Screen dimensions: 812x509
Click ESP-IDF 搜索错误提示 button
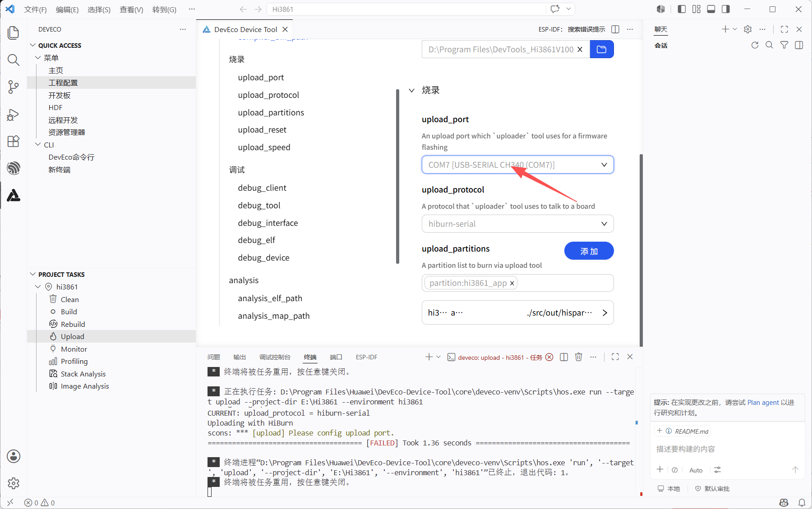pyautogui.click(x=572, y=29)
